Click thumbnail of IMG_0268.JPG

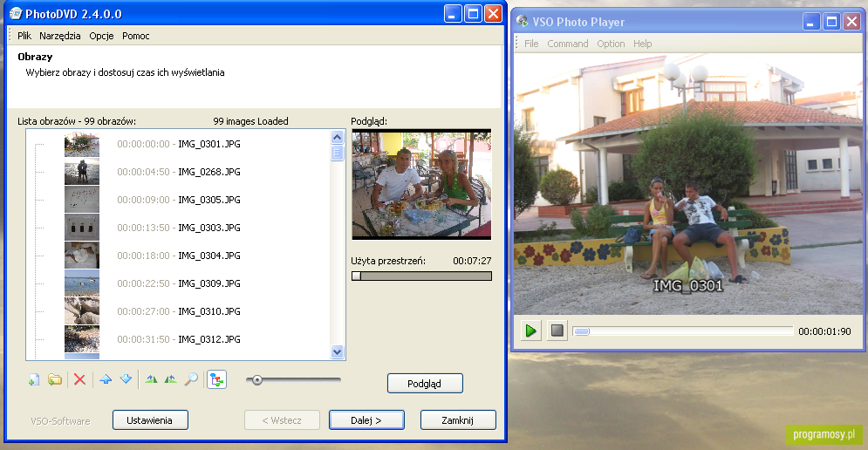click(82, 172)
